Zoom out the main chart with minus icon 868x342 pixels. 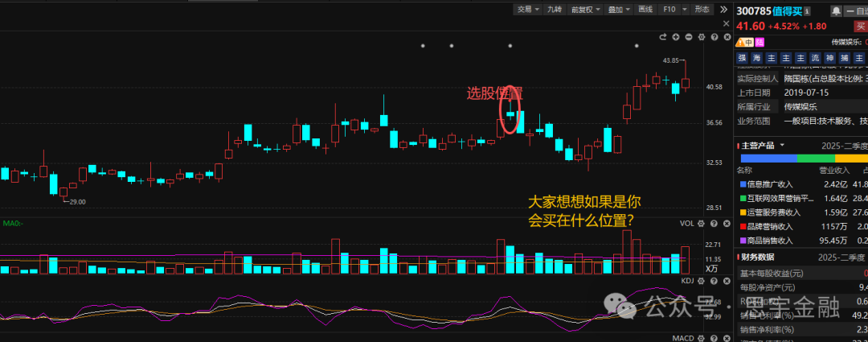tap(688, 37)
